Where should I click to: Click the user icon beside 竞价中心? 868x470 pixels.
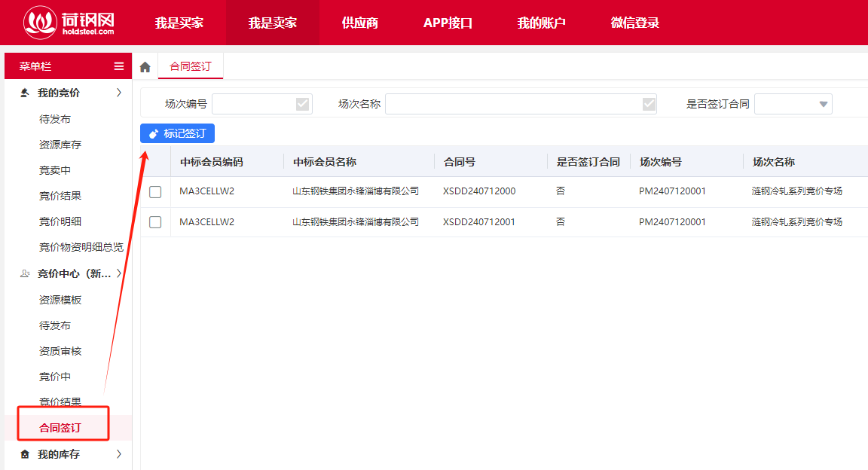(25, 273)
